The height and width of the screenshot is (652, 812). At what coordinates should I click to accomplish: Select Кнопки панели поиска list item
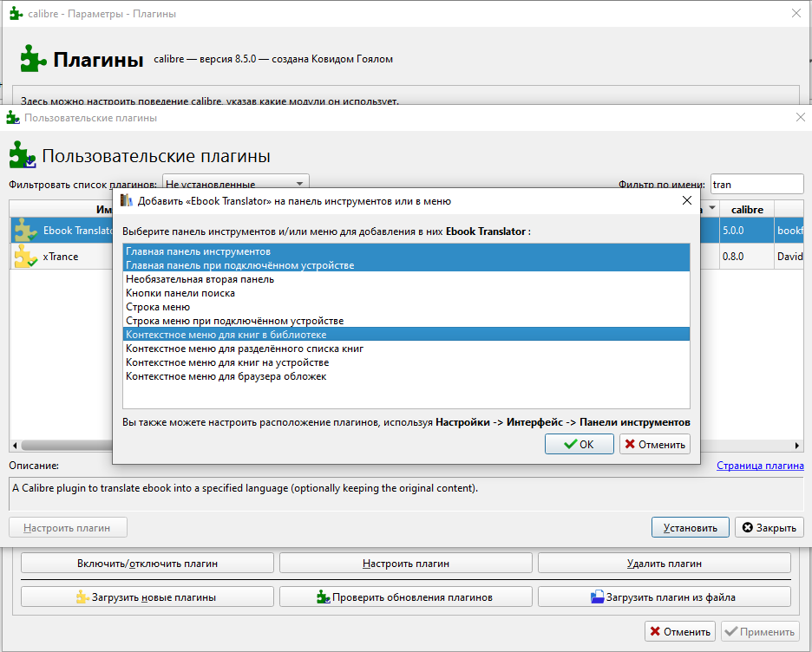(x=405, y=293)
